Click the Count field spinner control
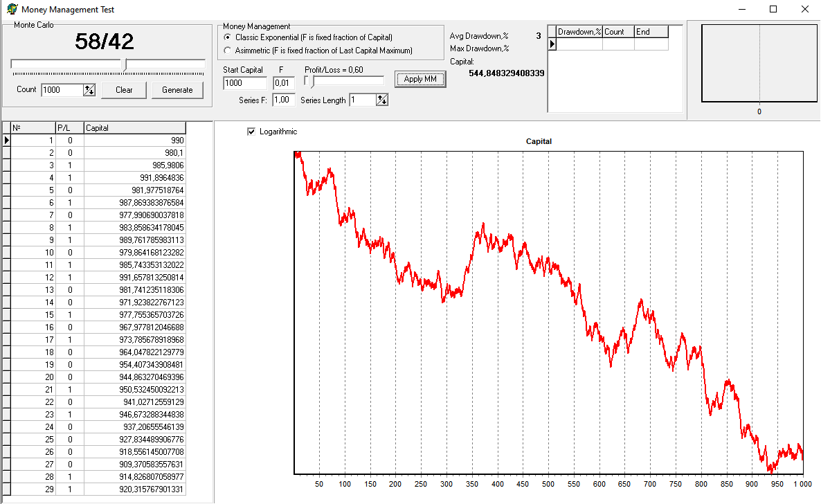The height and width of the screenshot is (504, 821). [x=89, y=90]
